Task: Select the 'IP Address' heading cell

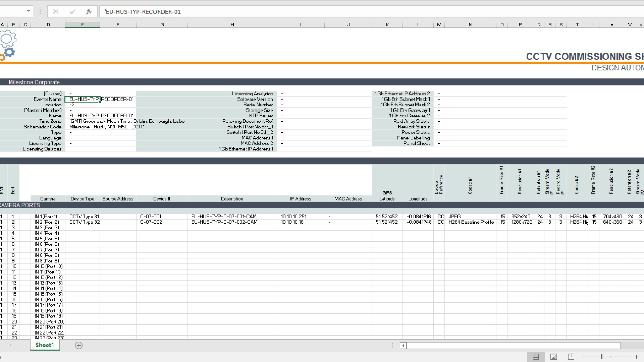Action: point(301,199)
